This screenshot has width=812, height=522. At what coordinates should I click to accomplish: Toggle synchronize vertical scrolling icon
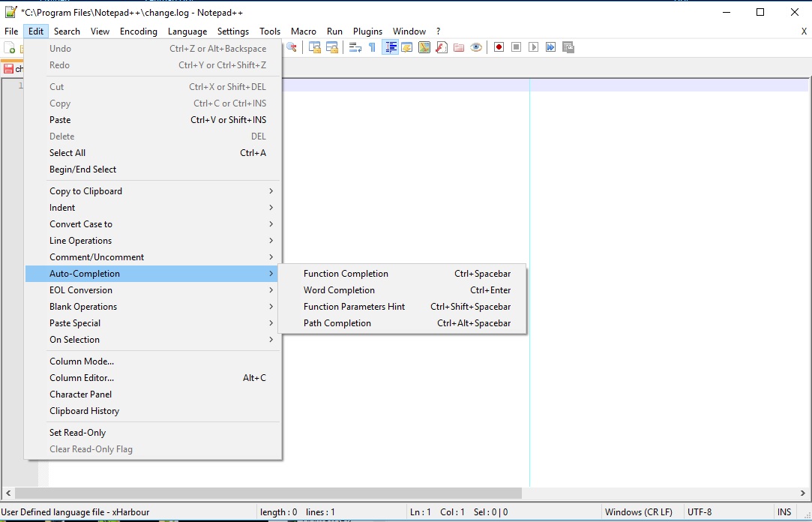coord(315,47)
